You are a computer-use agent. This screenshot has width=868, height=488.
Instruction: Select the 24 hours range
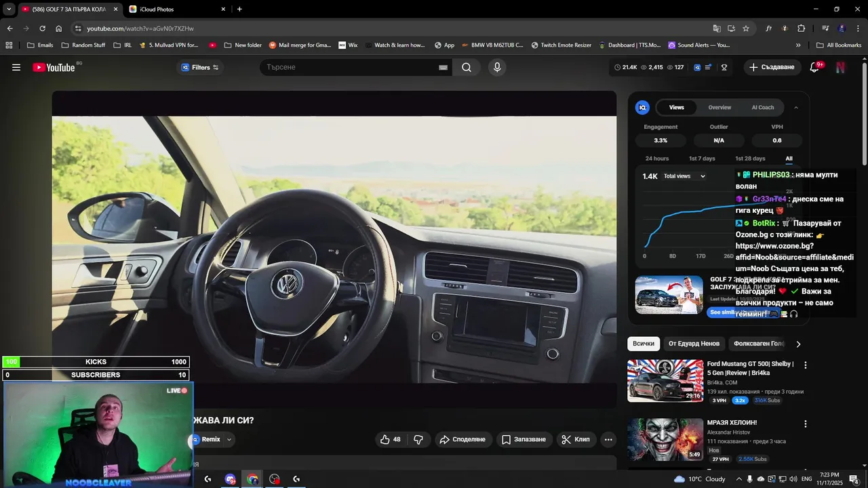point(657,159)
